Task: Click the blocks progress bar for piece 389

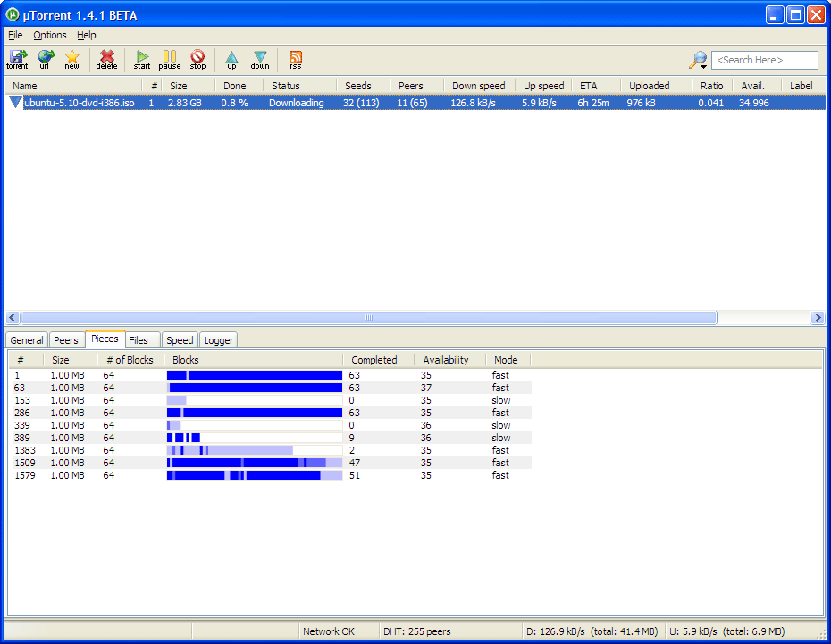Action: coord(255,438)
